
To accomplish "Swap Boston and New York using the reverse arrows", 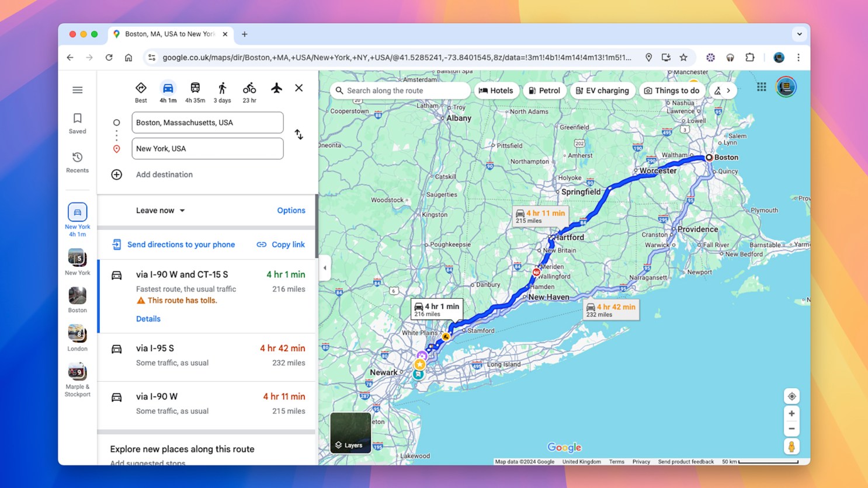I will pos(298,134).
